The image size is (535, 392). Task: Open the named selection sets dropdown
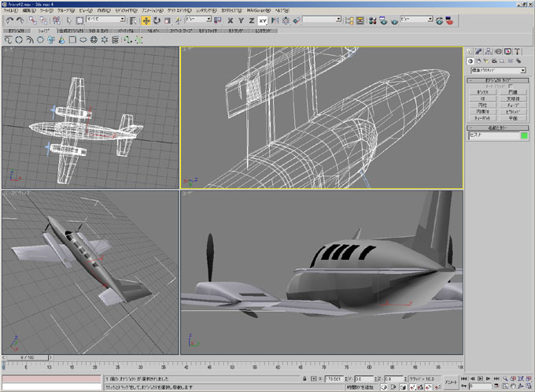point(322,20)
